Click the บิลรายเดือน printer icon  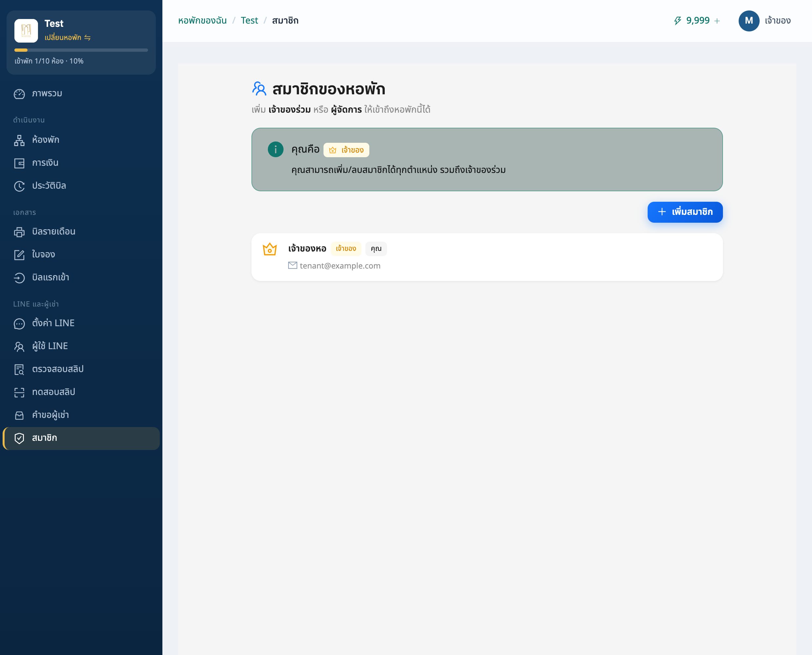(x=19, y=232)
